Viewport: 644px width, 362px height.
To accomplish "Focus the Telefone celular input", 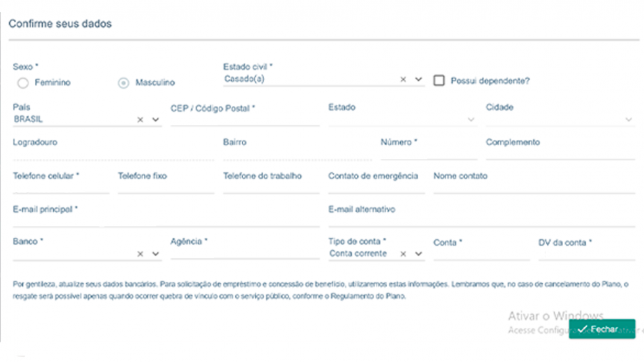I will 60,187.
